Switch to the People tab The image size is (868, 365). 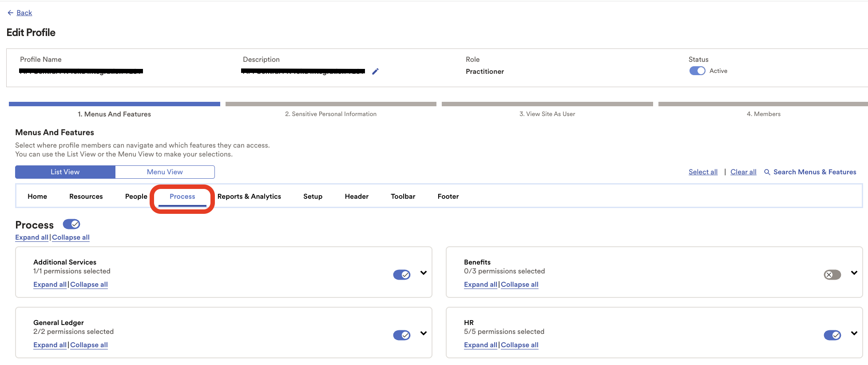[136, 197]
